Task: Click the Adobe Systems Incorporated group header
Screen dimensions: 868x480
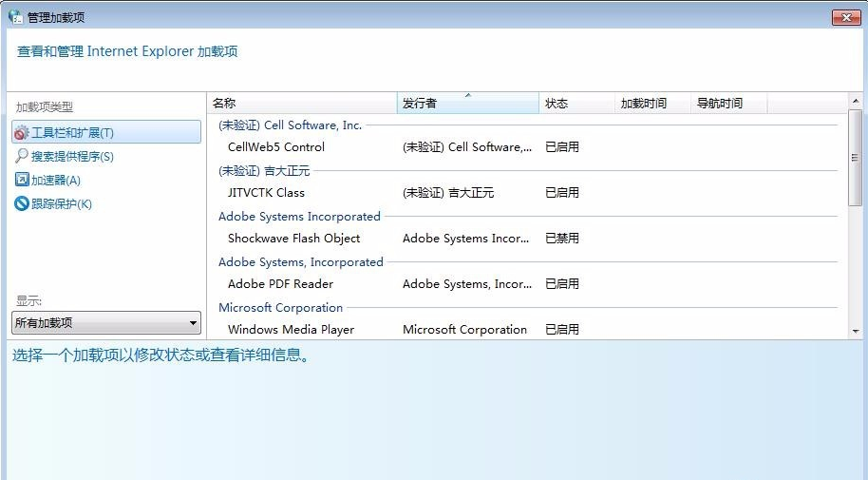Action: click(299, 216)
